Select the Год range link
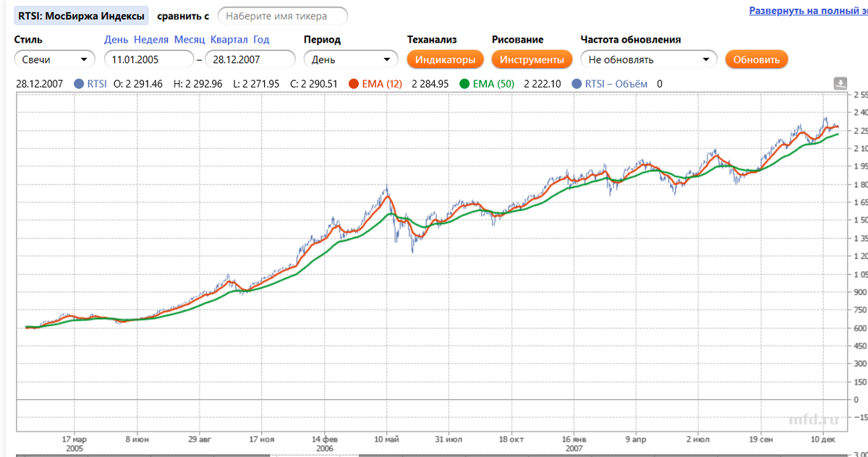The width and height of the screenshot is (868, 457). click(x=261, y=40)
